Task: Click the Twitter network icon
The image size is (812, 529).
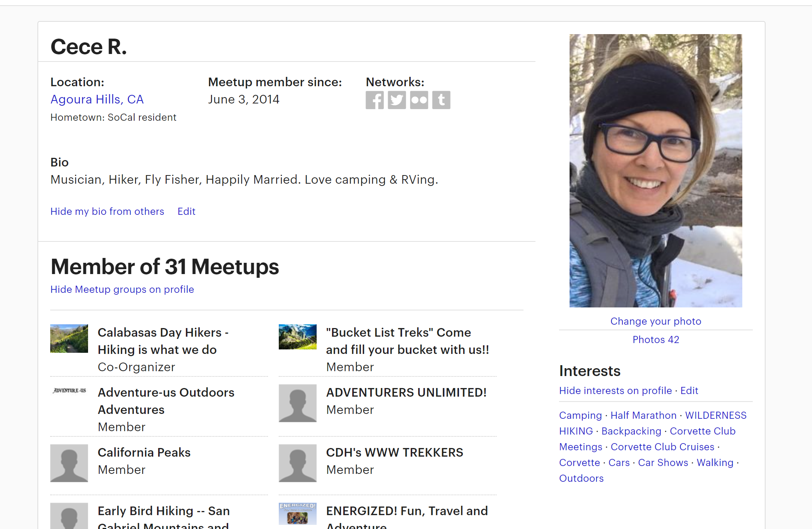Action: pos(396,100)
